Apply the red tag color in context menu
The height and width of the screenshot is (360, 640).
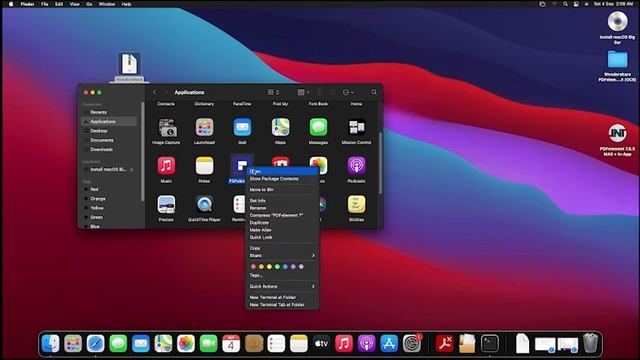tap(253, 267)
